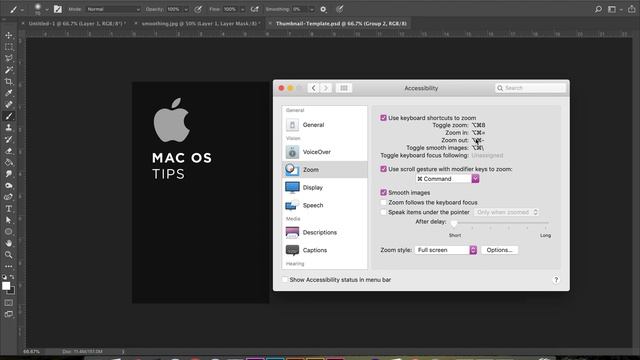Select the Ellipse shape tool
This screenshot has width=640, height=360.
pyautogui.click(x=9, y=231)
